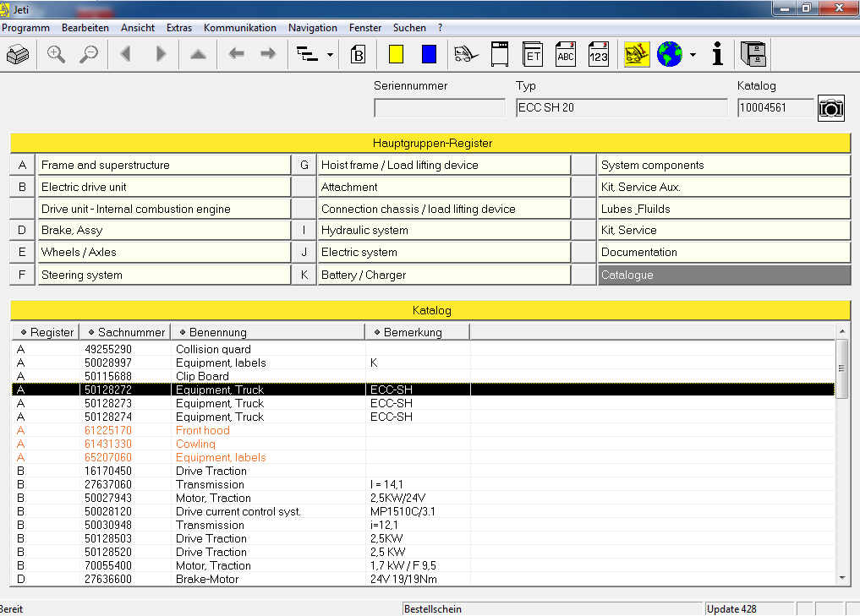Open the Extras menu

coord(179,28)
